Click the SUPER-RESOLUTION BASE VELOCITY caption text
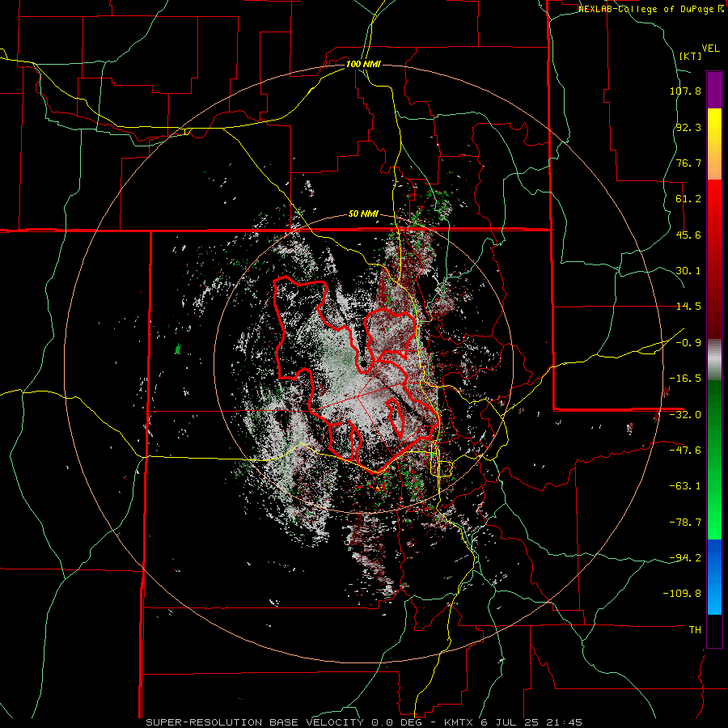Image resolution: width=728 pixels, height=728 pixels. (x=256, y=722)
